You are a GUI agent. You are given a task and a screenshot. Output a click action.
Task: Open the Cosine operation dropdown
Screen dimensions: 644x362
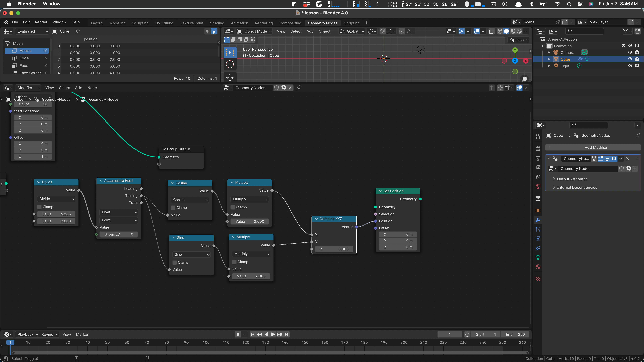[190, 200]
